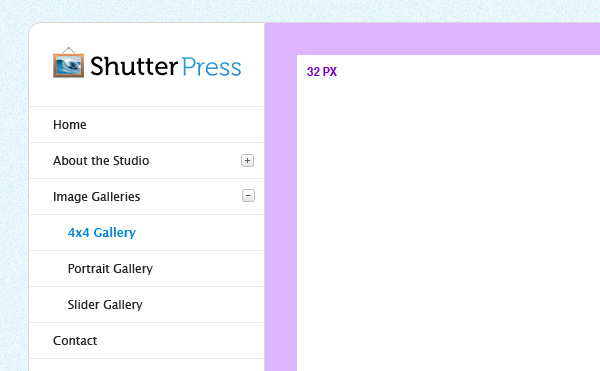Go to Portrait Gallery submenu item
This screenshot has height=371, width=600.
110,268
